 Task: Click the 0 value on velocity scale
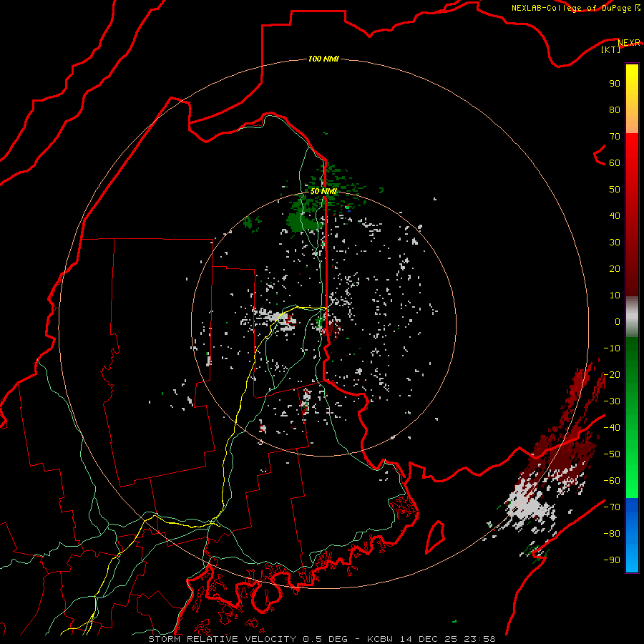tap(618, 321)
